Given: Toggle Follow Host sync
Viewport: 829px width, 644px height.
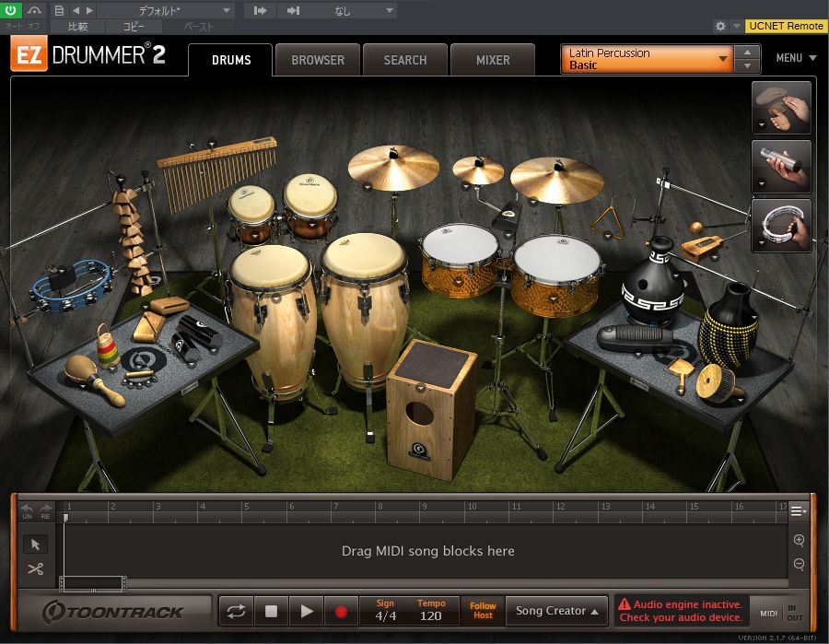Looking at the screenshot, I should coord(483,611).
